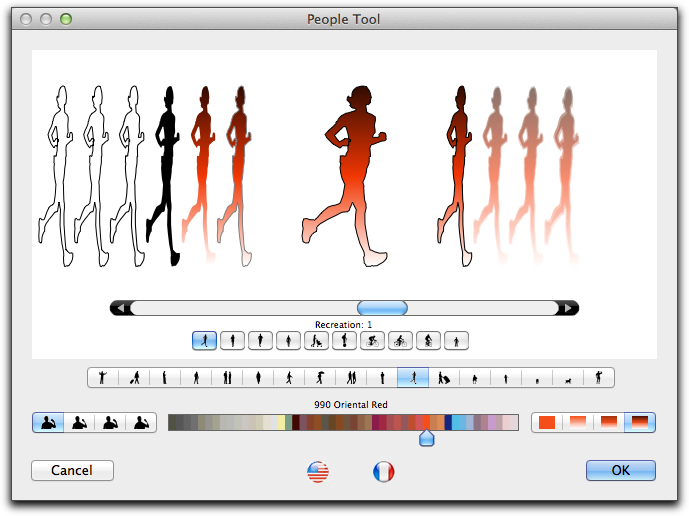Click the left arrow of the preview scrollbar
Image resolution: width=689 pixels, height=516 pixels.
[x=120, y=308]
